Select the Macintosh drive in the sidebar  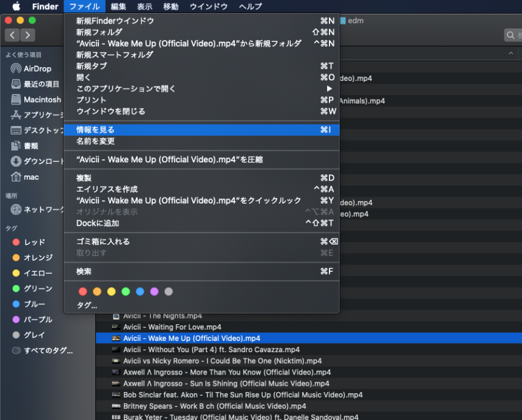pyautogui.click(x=37, y=99)
